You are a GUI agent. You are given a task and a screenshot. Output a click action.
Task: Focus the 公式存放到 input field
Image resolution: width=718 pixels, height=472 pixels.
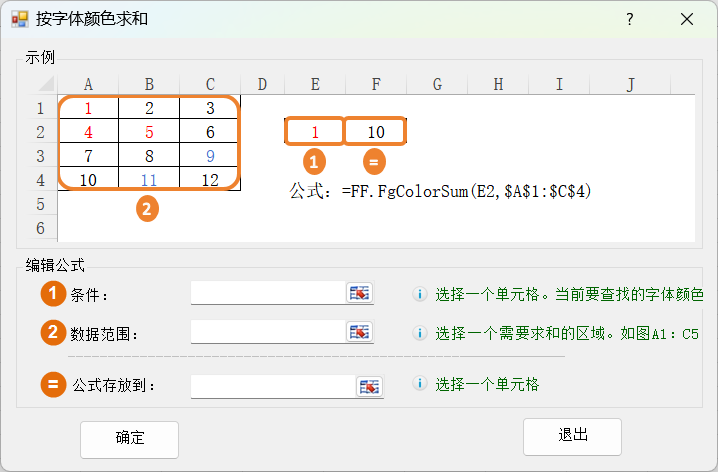click(273, 386)
